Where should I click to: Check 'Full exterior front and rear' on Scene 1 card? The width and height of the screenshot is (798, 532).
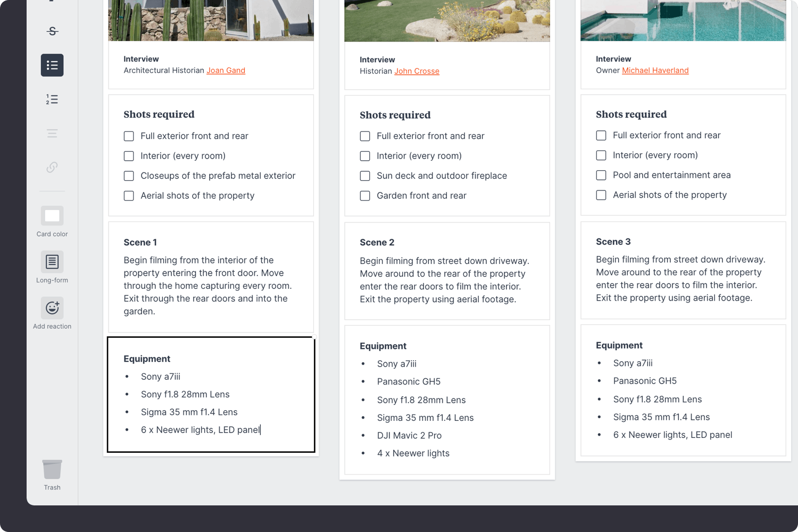(129, 136)
